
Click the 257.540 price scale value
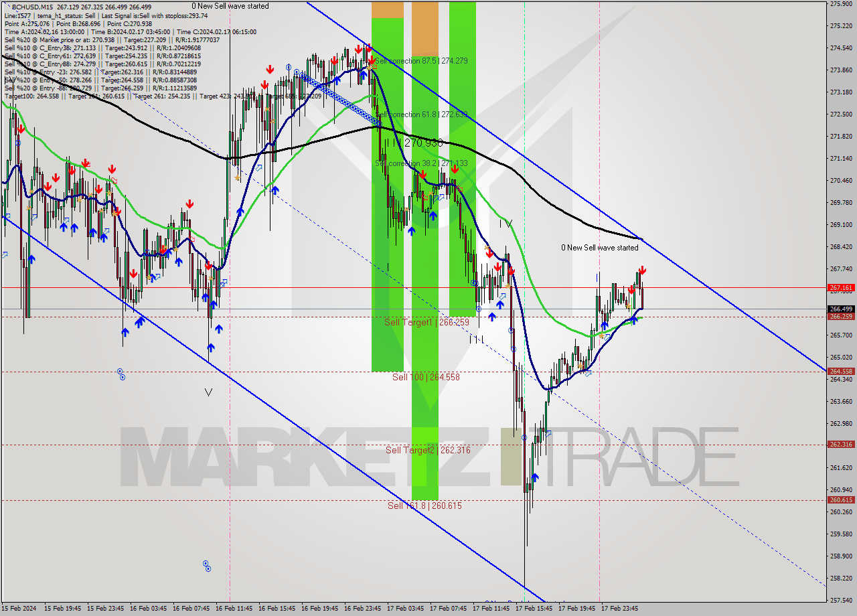tap(841, 601)
